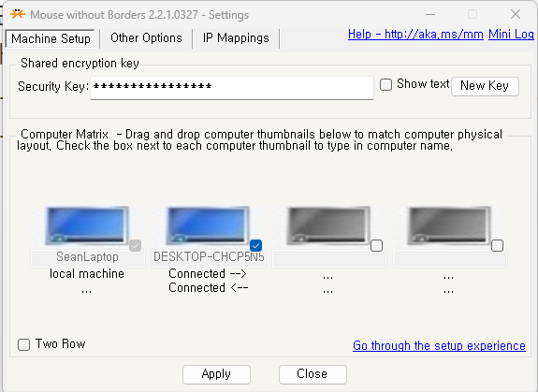The width and height of the screenshot is (538, 392).
Task: Click the DESKTOP-CHCP5N5 name field
Action: [x=209, y=257]
